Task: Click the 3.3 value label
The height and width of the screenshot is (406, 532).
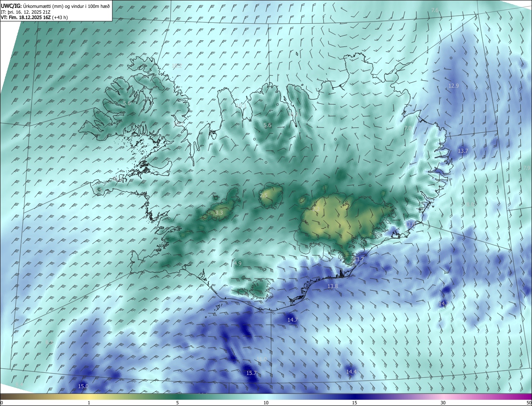Action: (x=219, y=213)
